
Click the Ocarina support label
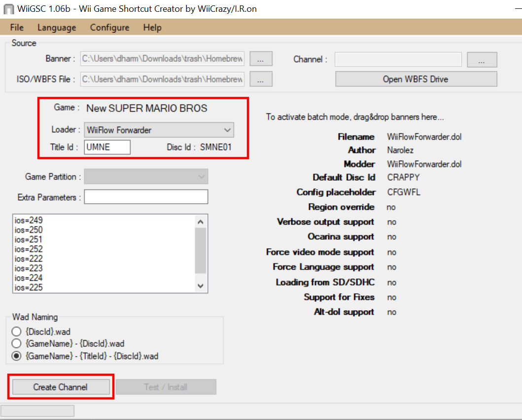pos(341,237)
